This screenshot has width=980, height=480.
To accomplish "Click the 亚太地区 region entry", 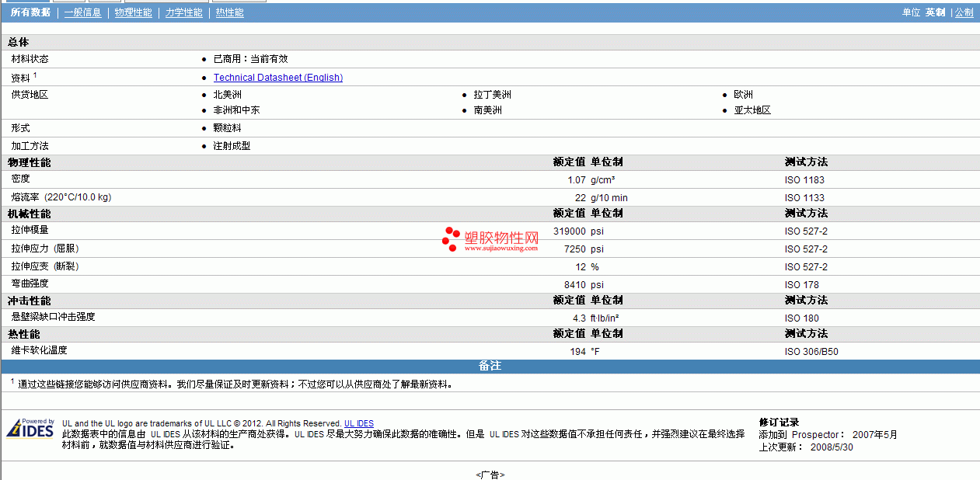I will [x=753, y=110].
